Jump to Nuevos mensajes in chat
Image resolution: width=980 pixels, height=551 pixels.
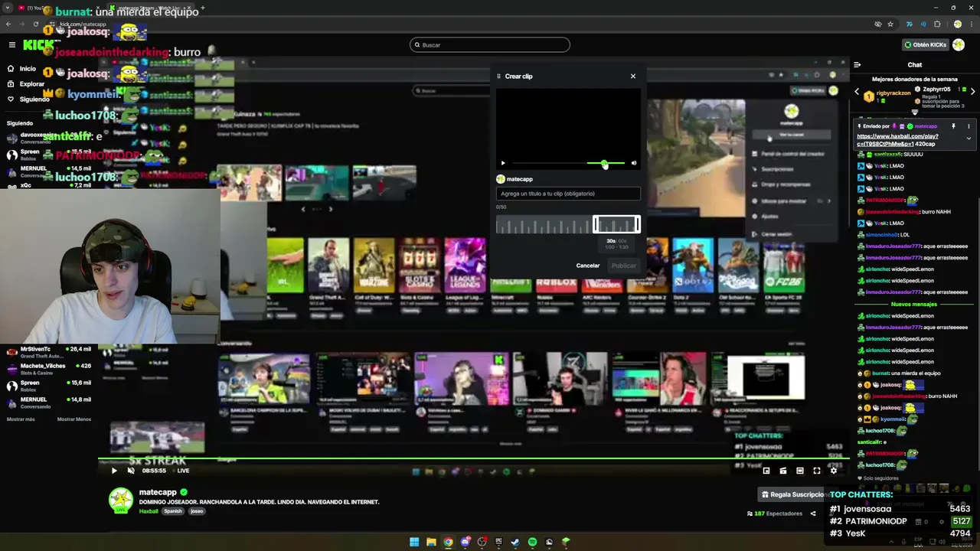pos(914,304)
